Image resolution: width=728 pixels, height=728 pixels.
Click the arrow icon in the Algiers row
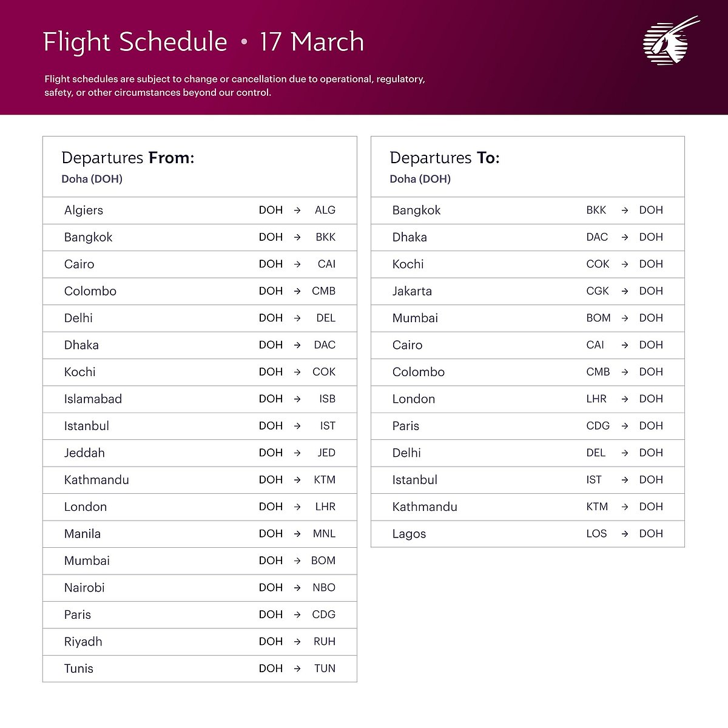[x=297, y=211]
